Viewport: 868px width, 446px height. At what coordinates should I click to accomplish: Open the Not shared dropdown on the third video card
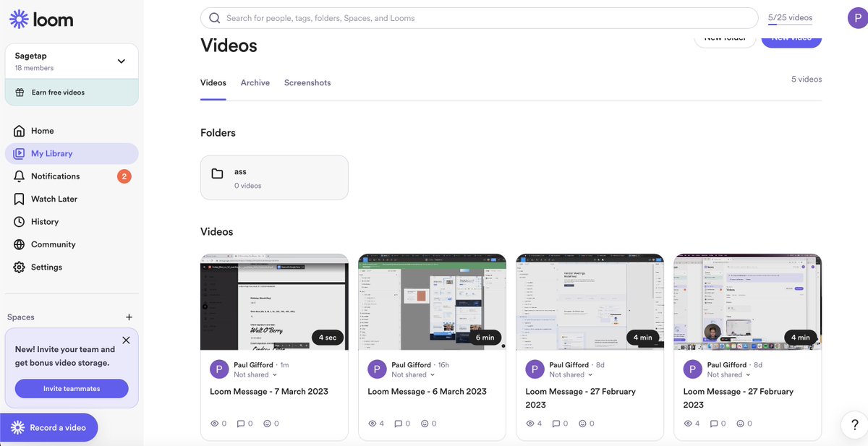[x=571, y=374]
